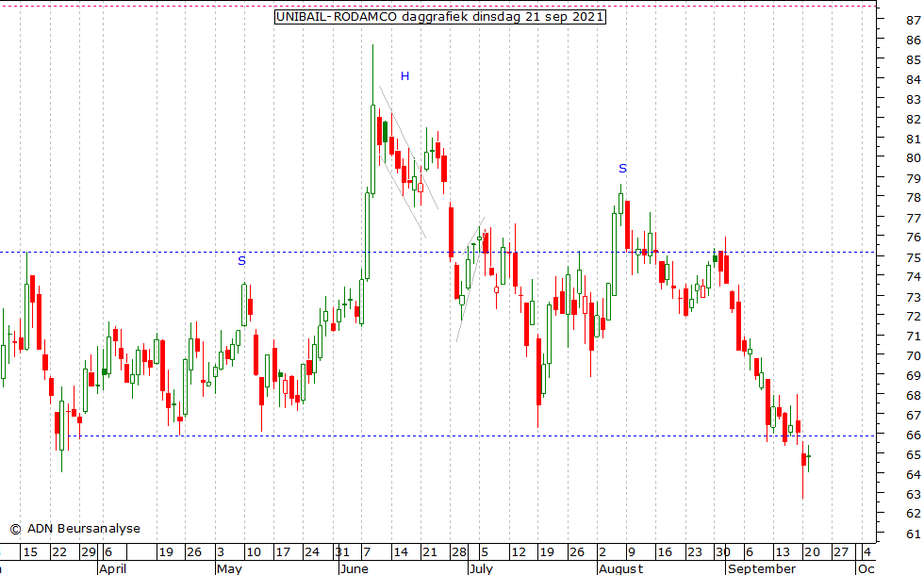Select the date label 23 in August
Image resolution: width=924 pixels, height=575 pixels.
pyautogui.click(x=695, y=552)
